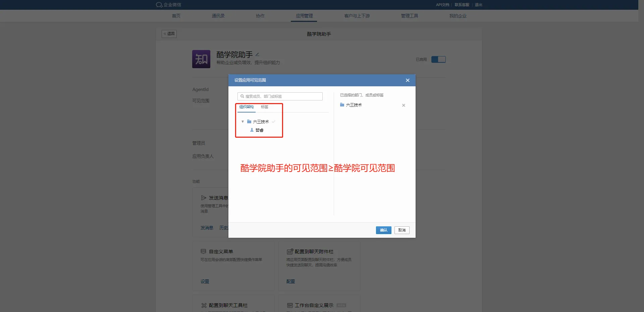The image size is (644, 312).
Task: Click the AgentId label
Action: (200, 89)
